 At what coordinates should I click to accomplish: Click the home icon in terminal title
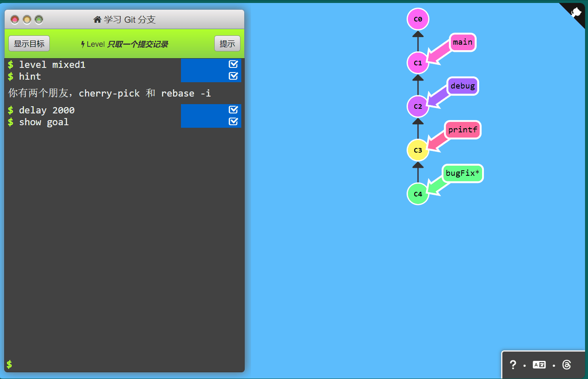pos(97,19)
